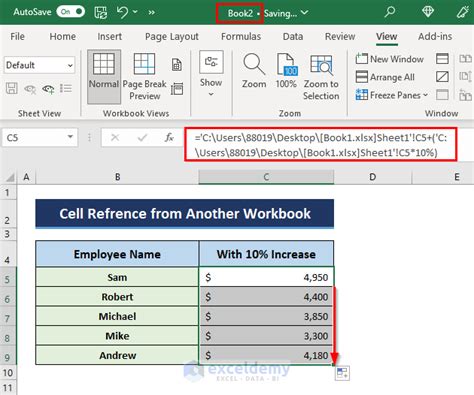This screenshot has width=474, height=395.
Task: Click the View Side by Side icon
Action: click(x=465, y=59)
